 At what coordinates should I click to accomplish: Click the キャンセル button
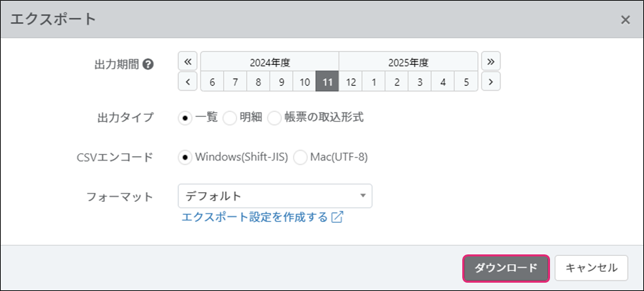(x=591, y=268)
